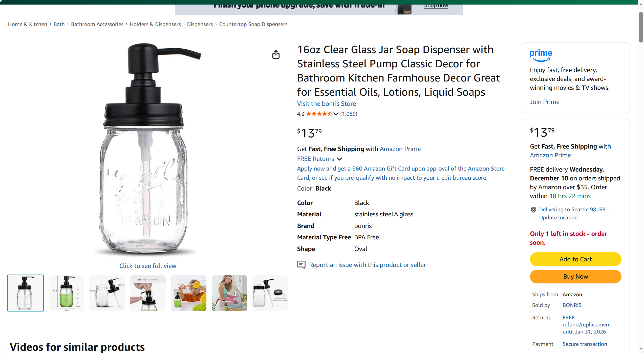Click the page vertical scrollbar

coord(641,28)
